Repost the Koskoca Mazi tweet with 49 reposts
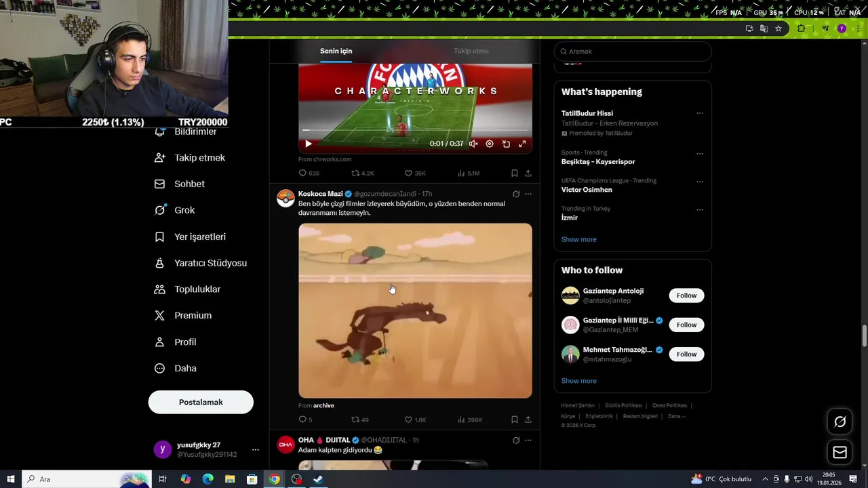The width and height of the screenshot is (868, 488). tap(360, 420)
